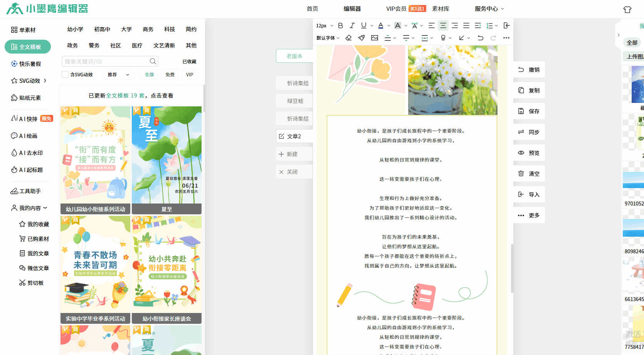Image resolution: width=644 pixels, height=355 pixels.
Task: Undo with the toolbar undo arrow
Action: (x=480, y=38)
